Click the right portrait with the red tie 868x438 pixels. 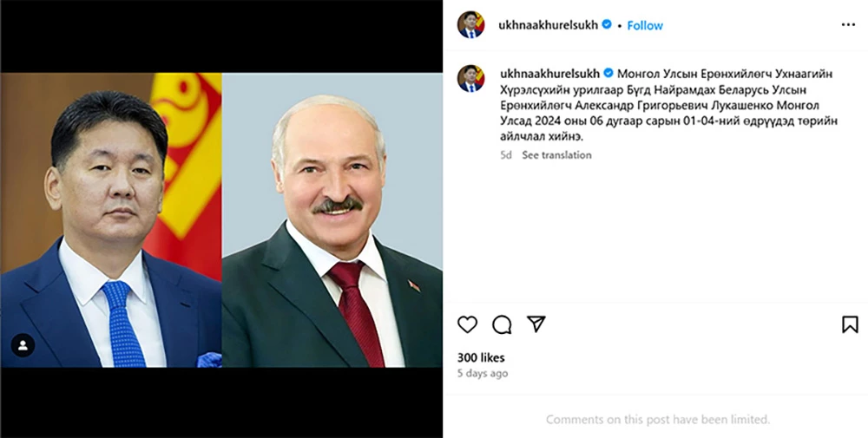[332, 220]
